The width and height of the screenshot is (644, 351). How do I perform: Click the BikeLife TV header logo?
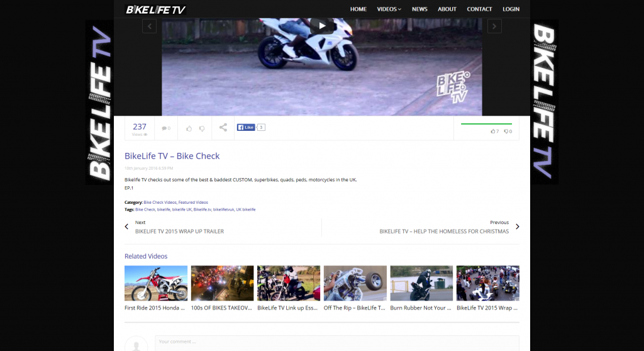(x=155, y=9)
